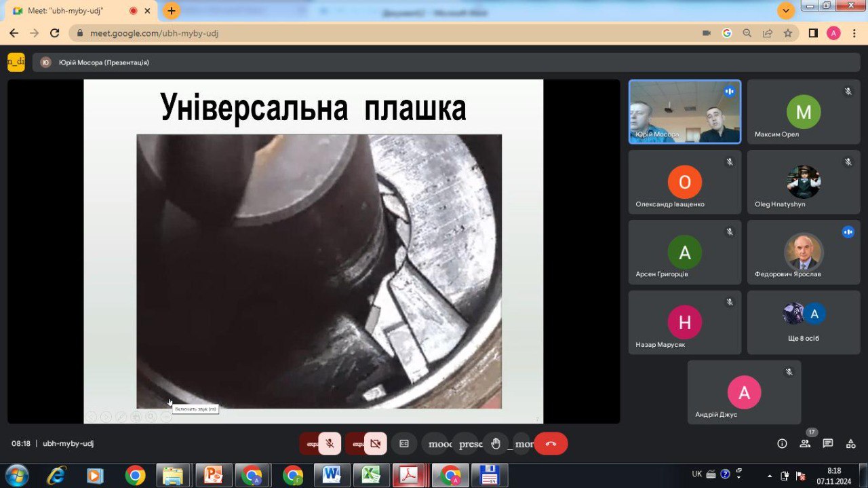Select Юрій Мосора video thumbnail
868x488 pixels.
pyautogui.click(x=684, y=112)
